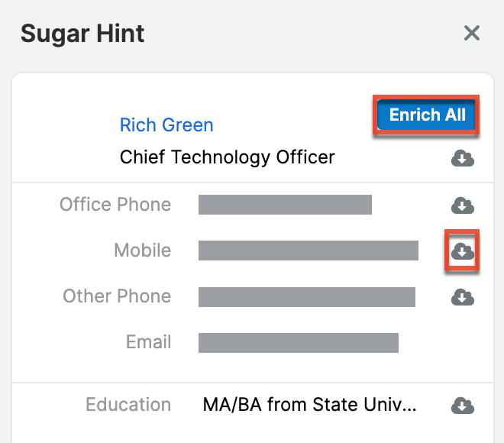504x443 pixels.
Task: Enrich the Education field via cloud icon
Action: tap(463, 406)
